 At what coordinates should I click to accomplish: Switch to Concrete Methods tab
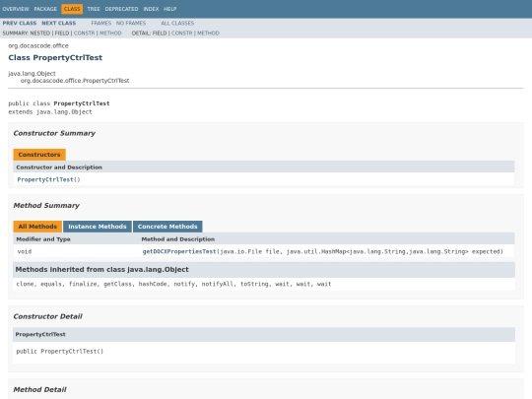pos(167,227)
